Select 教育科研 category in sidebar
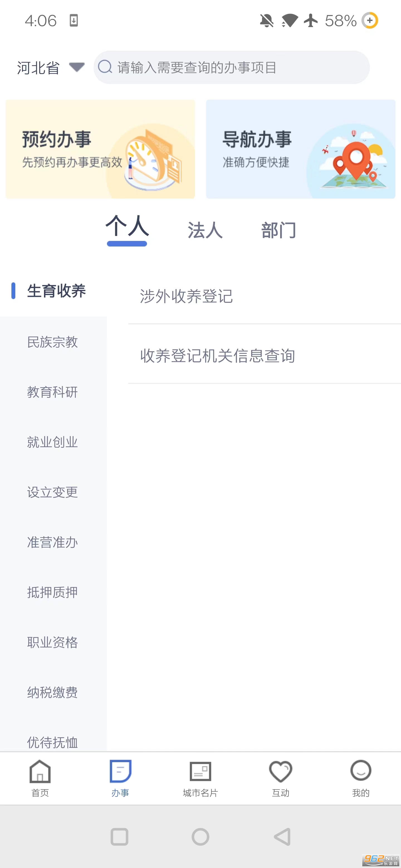Screen dimensions: 401x868 pyautogui.click(x=53, y=392)
